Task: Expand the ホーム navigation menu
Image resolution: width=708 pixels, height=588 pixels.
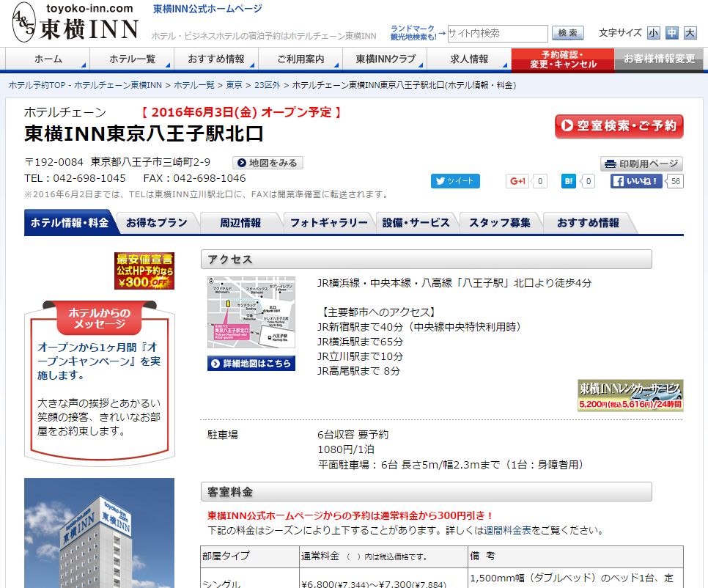Action: point(48,59)
